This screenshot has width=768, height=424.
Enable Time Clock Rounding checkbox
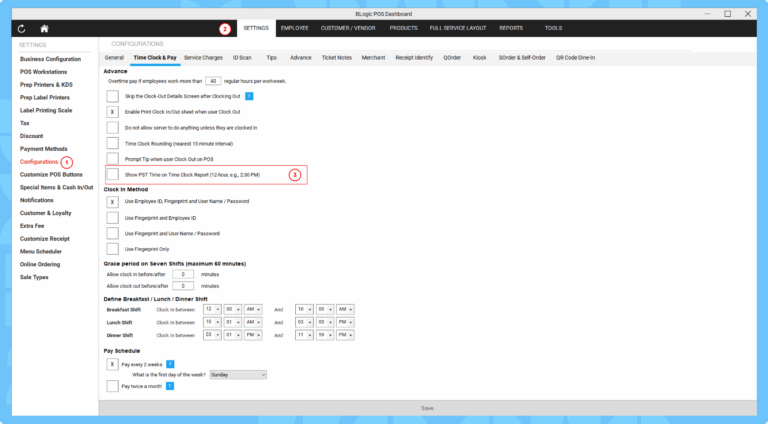[x=113, y=143]
